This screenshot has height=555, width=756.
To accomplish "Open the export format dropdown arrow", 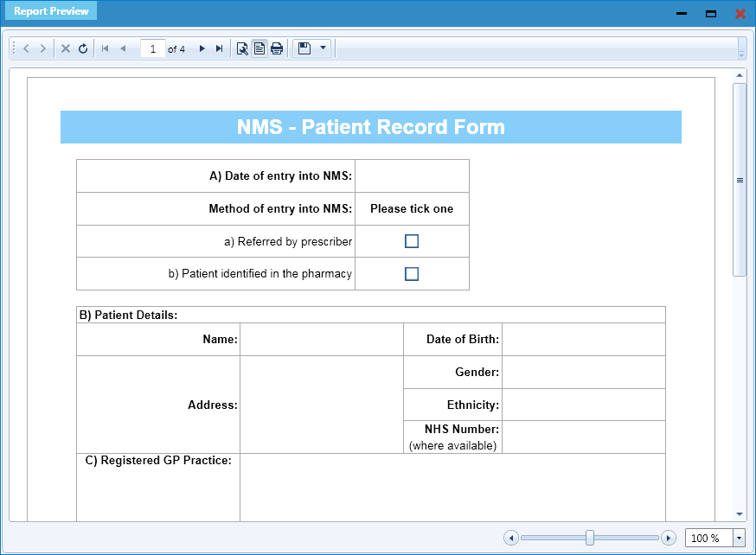I will click(323, 48).
